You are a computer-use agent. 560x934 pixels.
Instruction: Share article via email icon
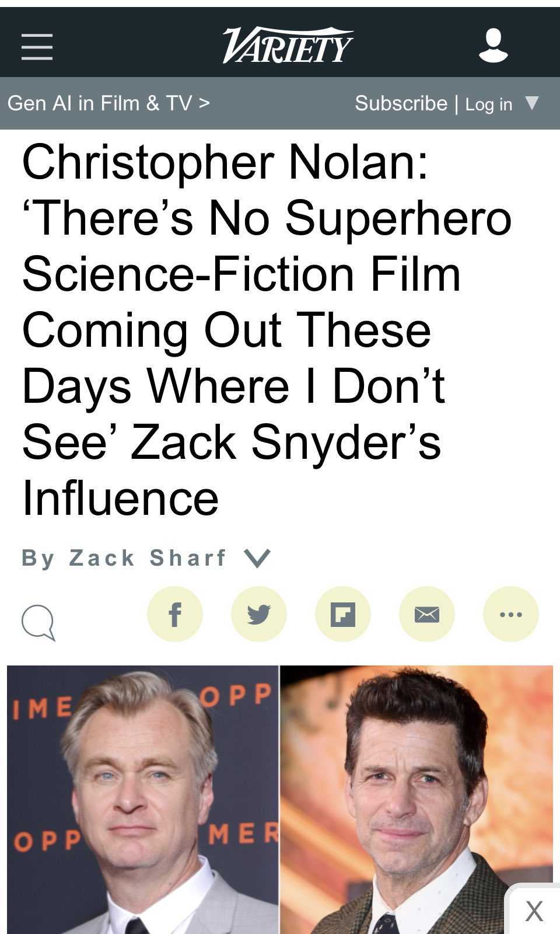point(427,614)
